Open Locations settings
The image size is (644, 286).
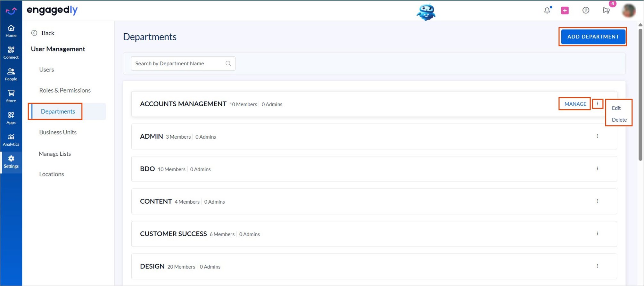[51, 174]
